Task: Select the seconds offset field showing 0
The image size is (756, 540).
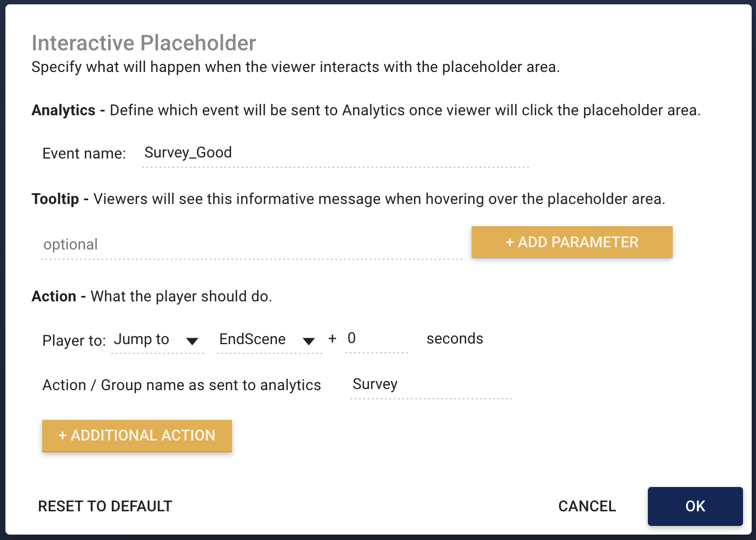Action: (376, 339)
